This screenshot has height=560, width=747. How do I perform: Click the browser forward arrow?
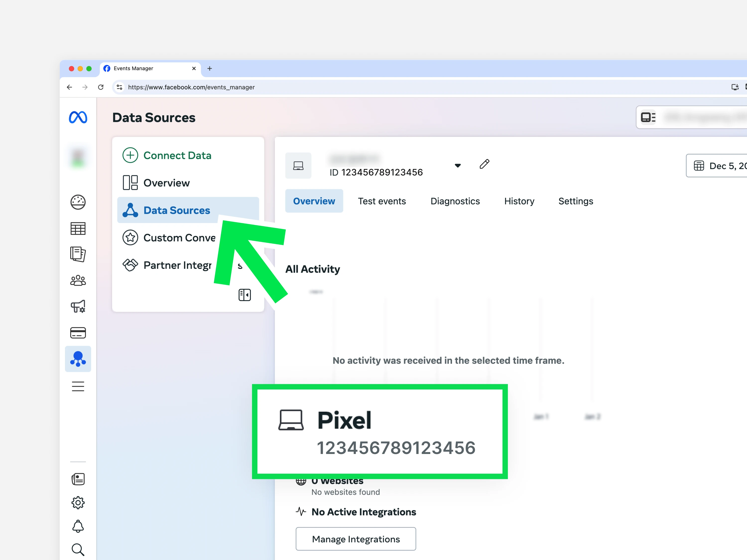[85, 87]
